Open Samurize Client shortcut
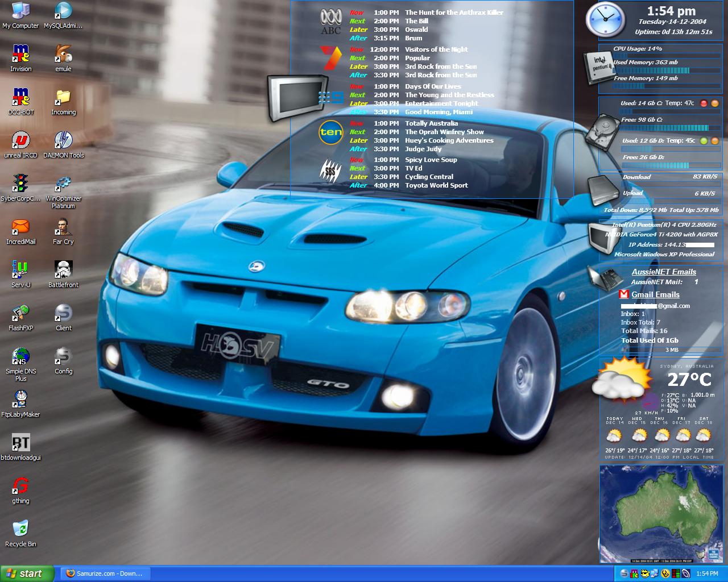Image resolution: width=728 pixels, height=582 pixels. pos(63,318)
